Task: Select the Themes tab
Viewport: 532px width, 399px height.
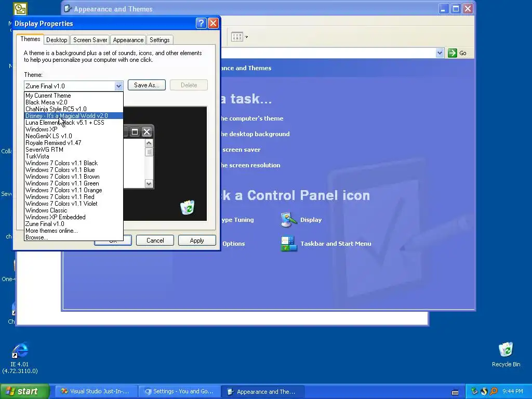Action: 30,39
